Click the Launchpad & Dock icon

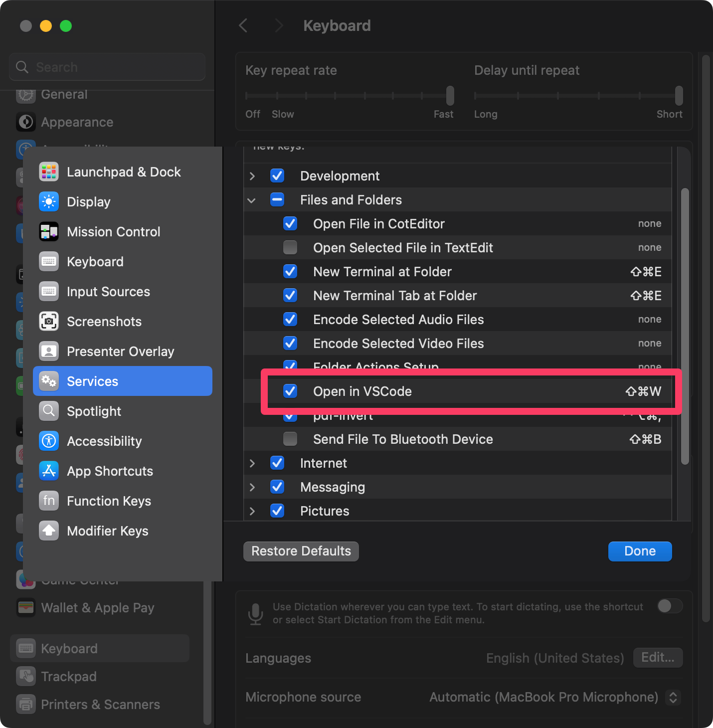click(49, 172)
